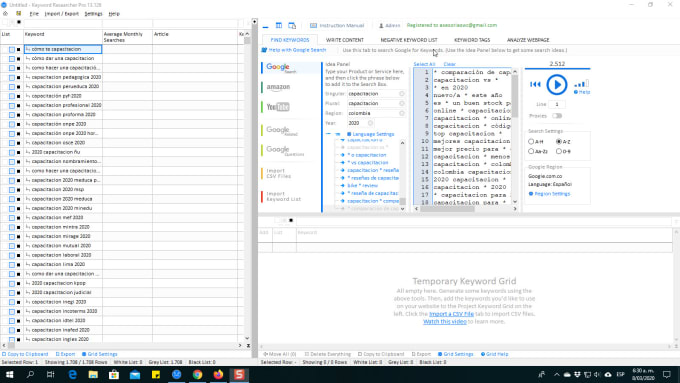Open Grid Help in temporary grid footer
The width and height of the screenshot is (680, 383).
click(494, 354)
